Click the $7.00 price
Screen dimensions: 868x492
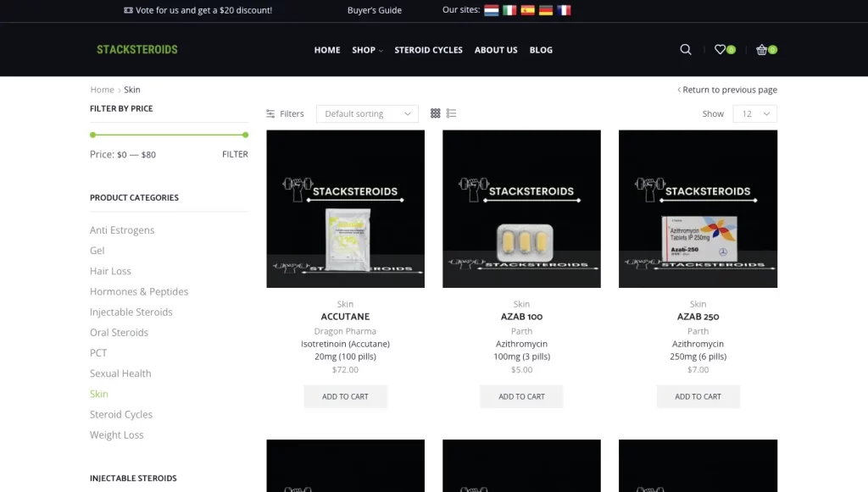click(698, 370)
